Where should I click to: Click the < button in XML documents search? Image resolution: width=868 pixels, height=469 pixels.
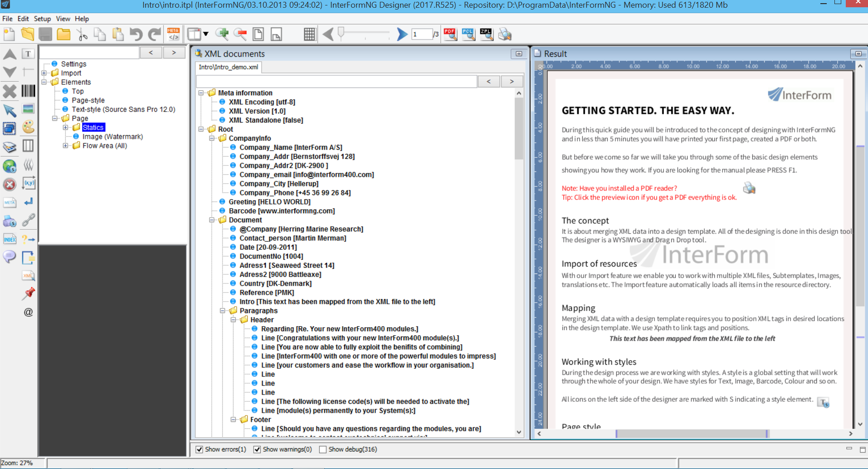click(488, 82)
